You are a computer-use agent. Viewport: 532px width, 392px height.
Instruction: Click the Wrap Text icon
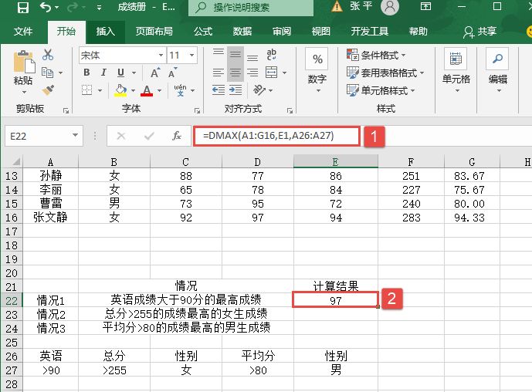272,55
